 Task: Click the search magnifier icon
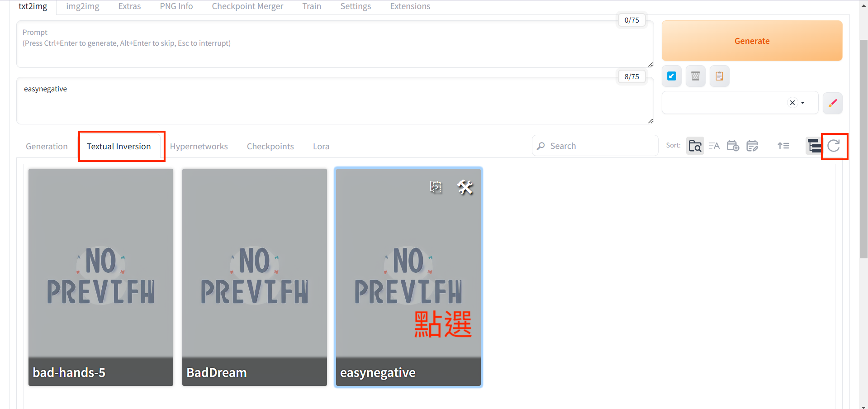[541, 146]
